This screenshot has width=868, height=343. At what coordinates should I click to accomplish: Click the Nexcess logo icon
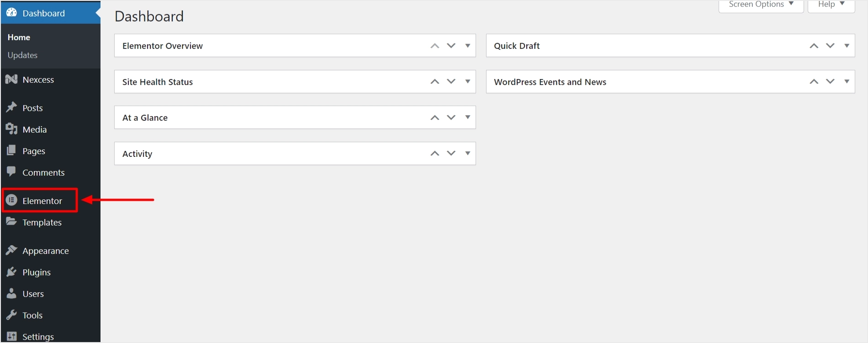tap(11, 80)
